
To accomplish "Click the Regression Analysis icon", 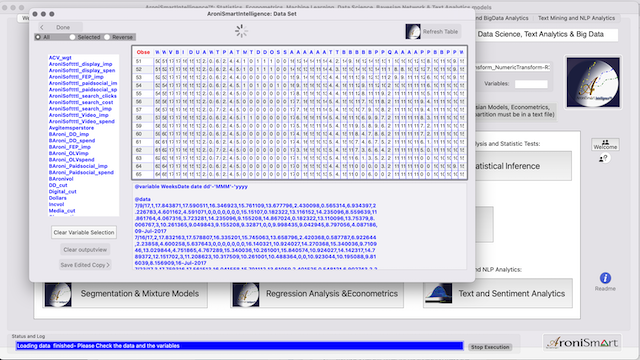I will coord(246,294).
